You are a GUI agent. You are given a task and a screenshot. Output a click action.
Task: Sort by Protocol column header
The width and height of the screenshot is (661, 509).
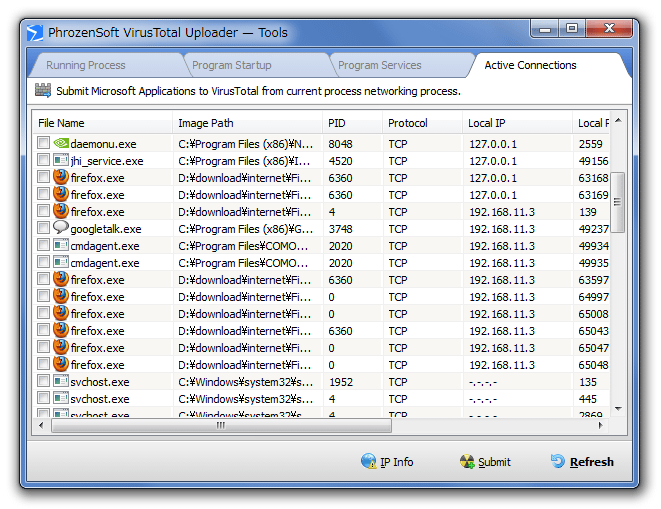click(x=422, y=123)
